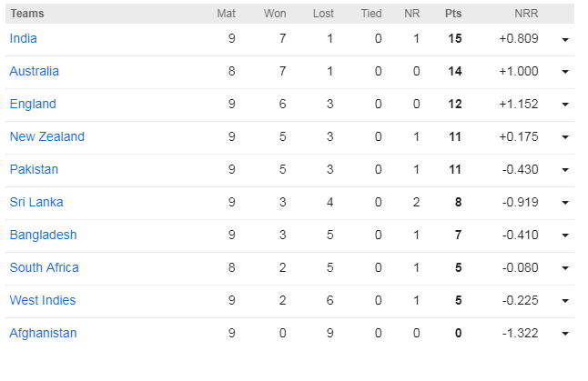Expand the India row dropdown arrow
This screenshot has height=381, width=588.
pyautogui.click(x=565, y=39)
